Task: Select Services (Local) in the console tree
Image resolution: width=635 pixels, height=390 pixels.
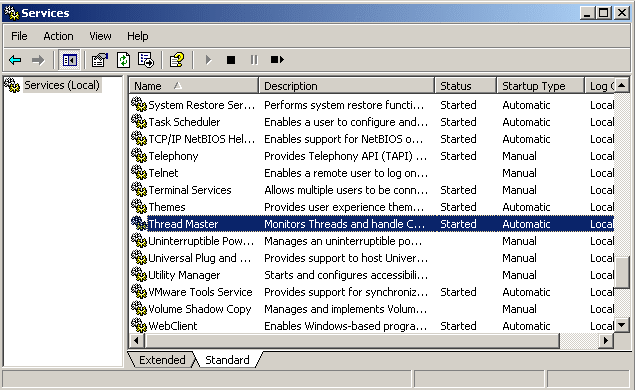Action: (x=62, y=85)
